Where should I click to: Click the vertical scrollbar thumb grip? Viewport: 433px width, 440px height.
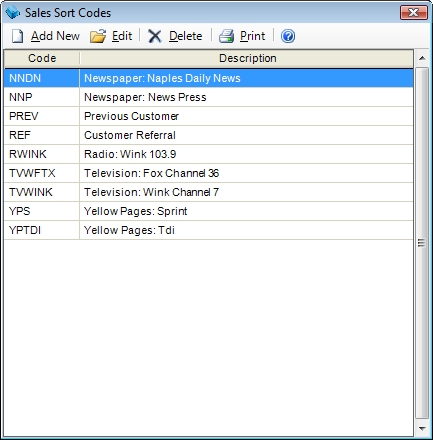coord(422,243)
